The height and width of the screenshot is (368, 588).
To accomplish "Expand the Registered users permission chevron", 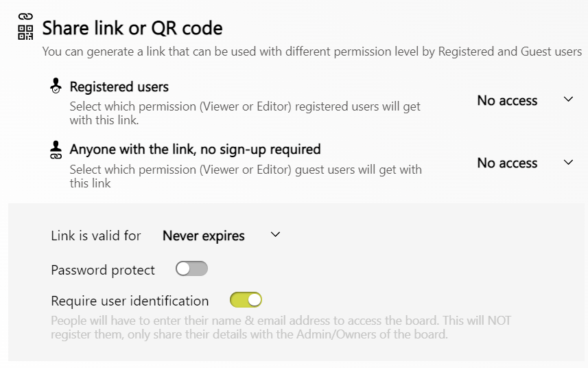I will pos(568,100).
